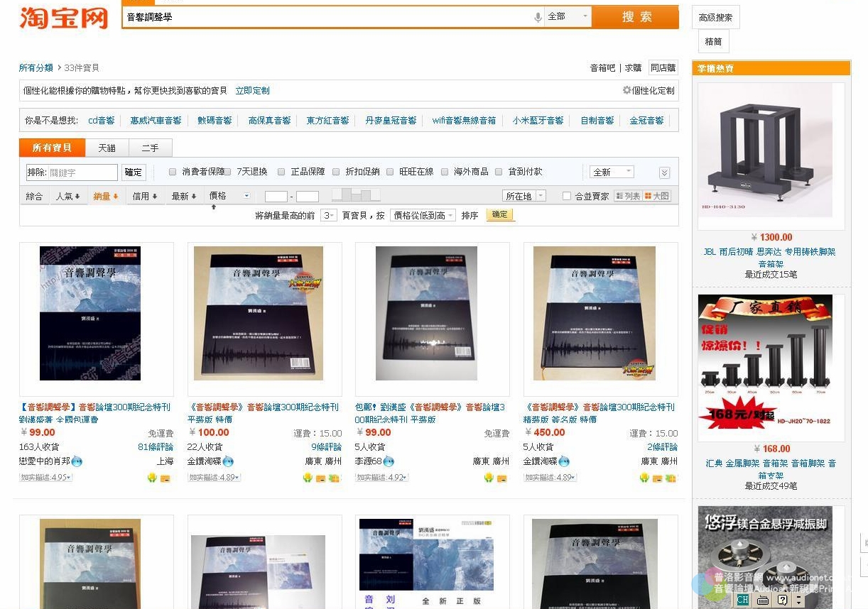
Task: Open the page count dropdown showing 3
Action: pos(328,215)
